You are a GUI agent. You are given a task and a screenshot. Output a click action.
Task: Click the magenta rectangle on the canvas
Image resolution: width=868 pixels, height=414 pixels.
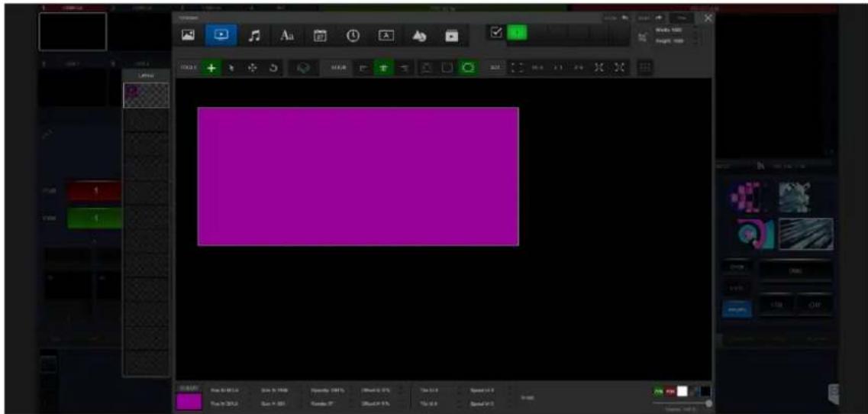358,176
